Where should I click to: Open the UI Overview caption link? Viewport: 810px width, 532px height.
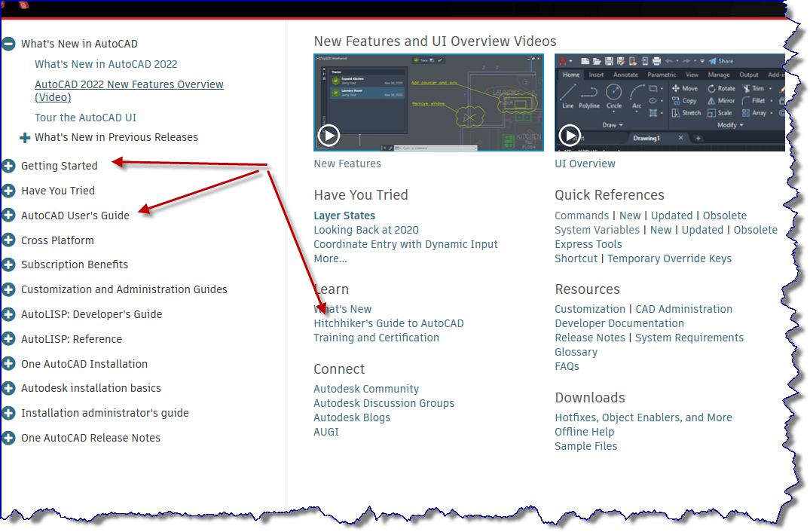click(x=585, y=164)
